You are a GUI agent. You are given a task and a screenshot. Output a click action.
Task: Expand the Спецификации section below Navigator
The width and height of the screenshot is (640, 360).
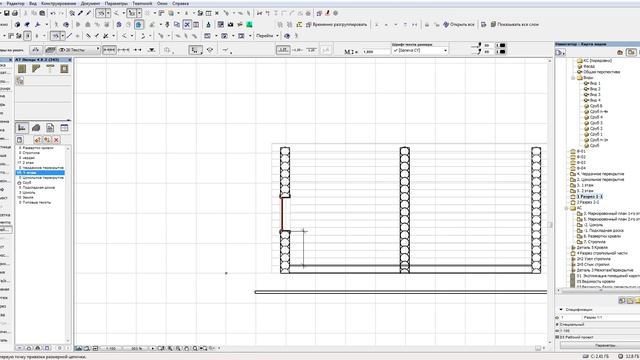561,310
